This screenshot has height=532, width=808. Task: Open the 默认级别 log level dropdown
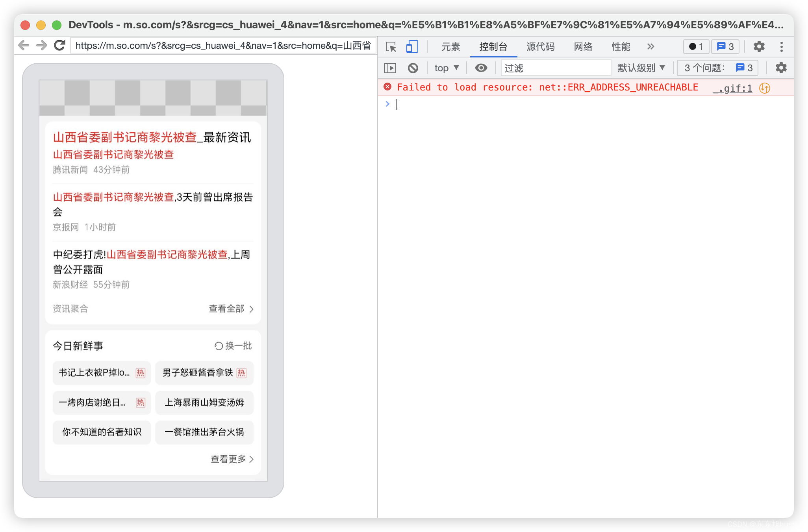pos(641,68)
